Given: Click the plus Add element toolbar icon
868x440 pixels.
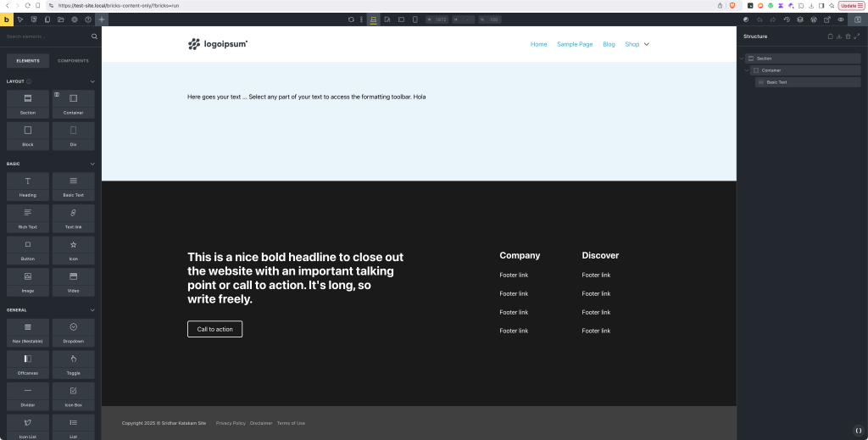Looking at the screenshot, I should 102,19.
